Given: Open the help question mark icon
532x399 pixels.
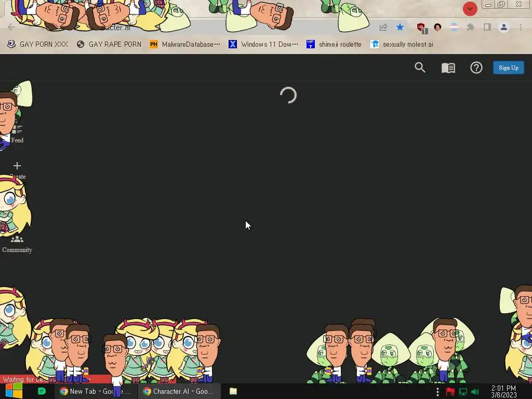Looking at the screenshot, I should 476,68.
